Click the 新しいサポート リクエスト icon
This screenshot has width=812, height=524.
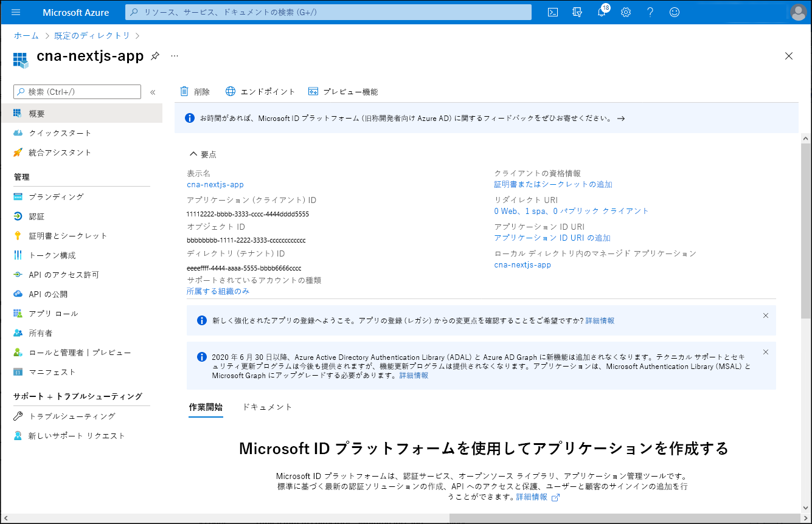18,436
